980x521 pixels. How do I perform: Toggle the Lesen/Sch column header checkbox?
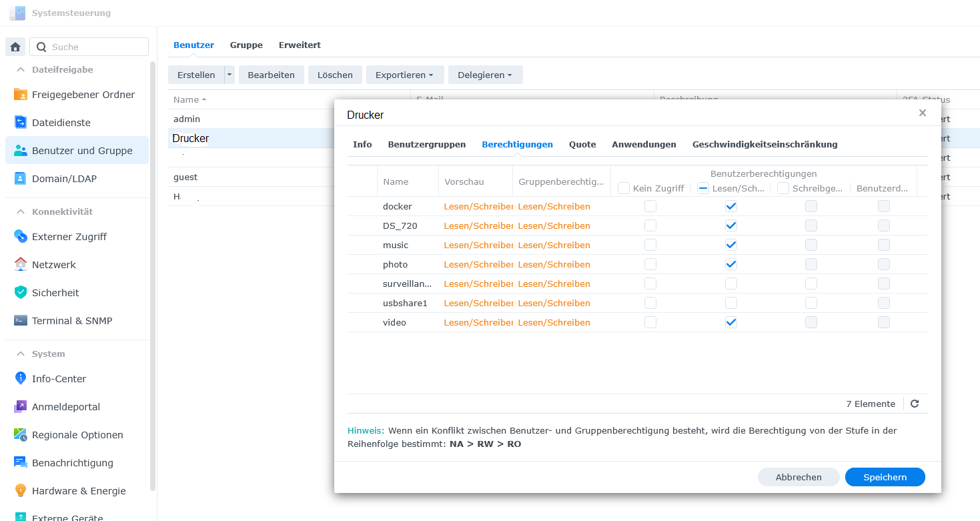702,188
